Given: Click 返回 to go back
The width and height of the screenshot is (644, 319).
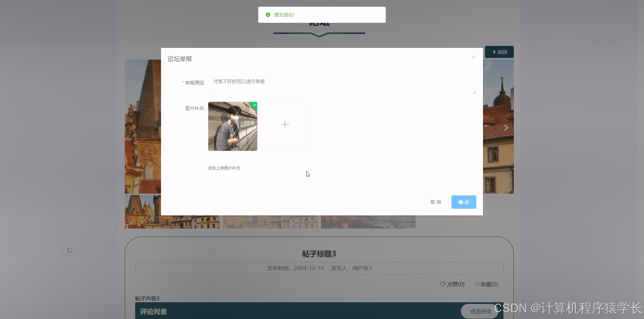Looking at the screenshot, I should [x=499, y=52].
